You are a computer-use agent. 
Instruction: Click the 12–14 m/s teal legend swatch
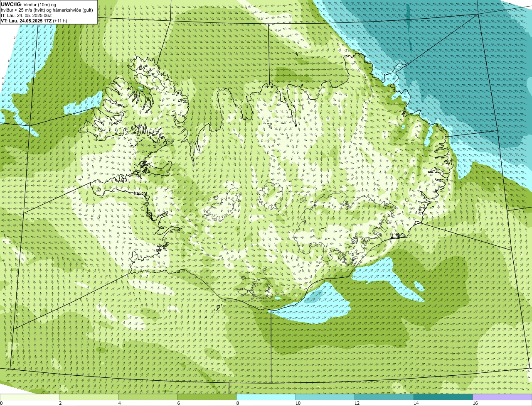384,397
